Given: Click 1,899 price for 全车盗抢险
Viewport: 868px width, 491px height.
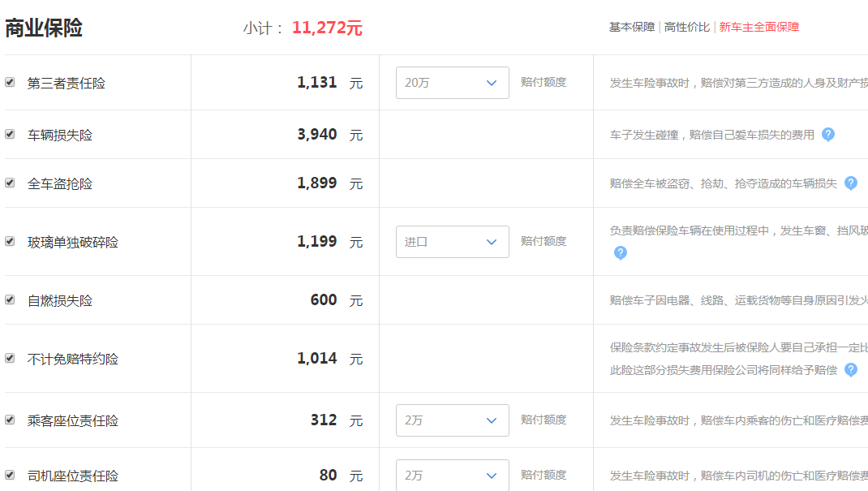Looking at the screenshot, I should tap(316, 183).
